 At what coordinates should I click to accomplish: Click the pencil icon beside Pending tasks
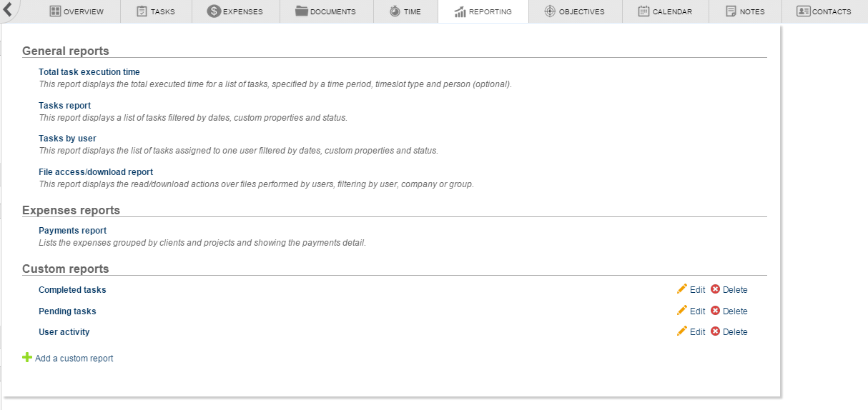pyautogui.click(x=681, y=311)
